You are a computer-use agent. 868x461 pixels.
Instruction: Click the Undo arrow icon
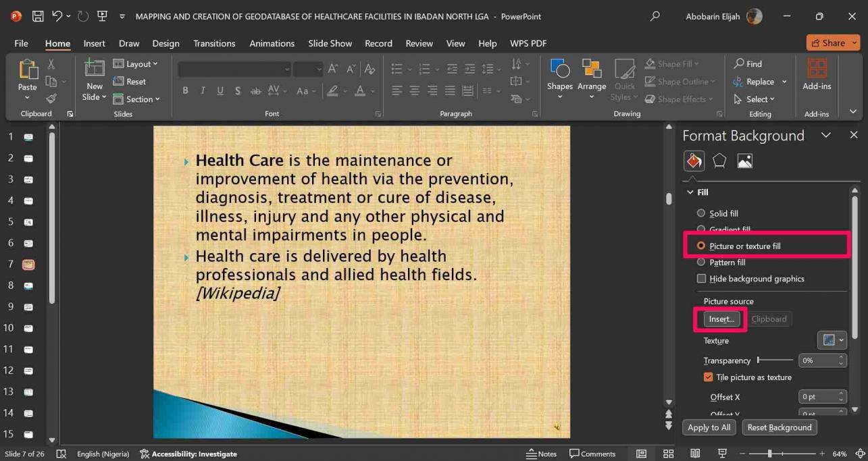point(57,16)
